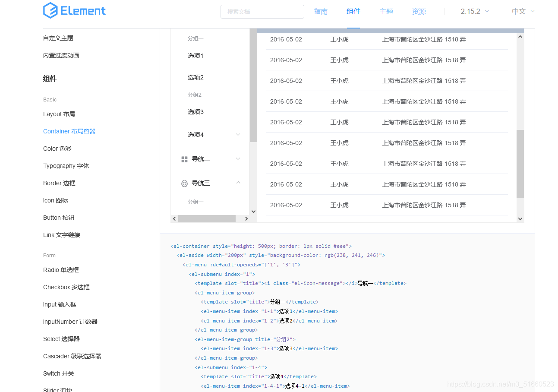Click the 导航三 menu label
This screenshot has width=558, height=392.
[x=201, y=183]
